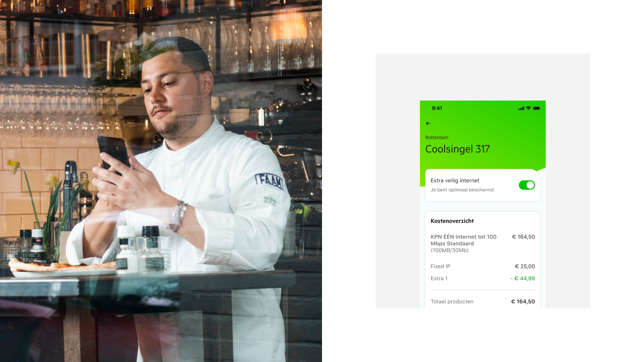Click the Totaal producten row
The image size is (644, 362).
(483, 302)
